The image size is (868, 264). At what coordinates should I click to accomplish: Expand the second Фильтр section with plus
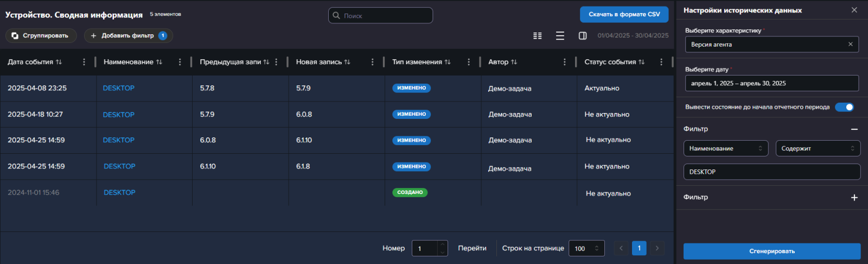click(x=854, y=198)
